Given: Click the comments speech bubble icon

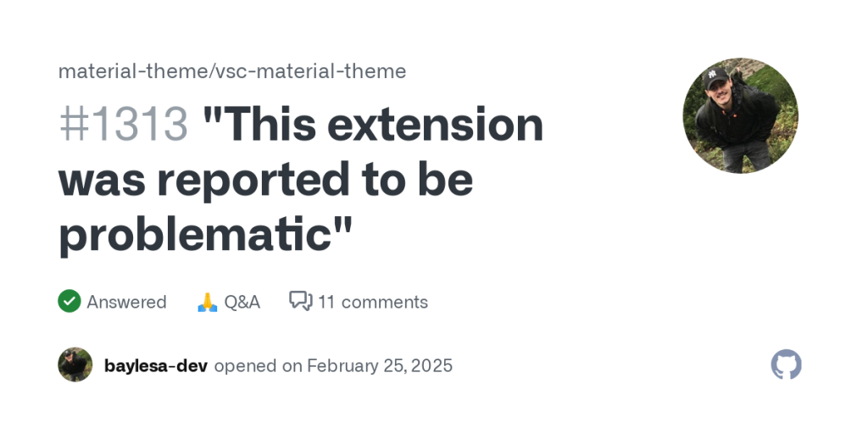Looking at the screenshot, I should point(300,301).
